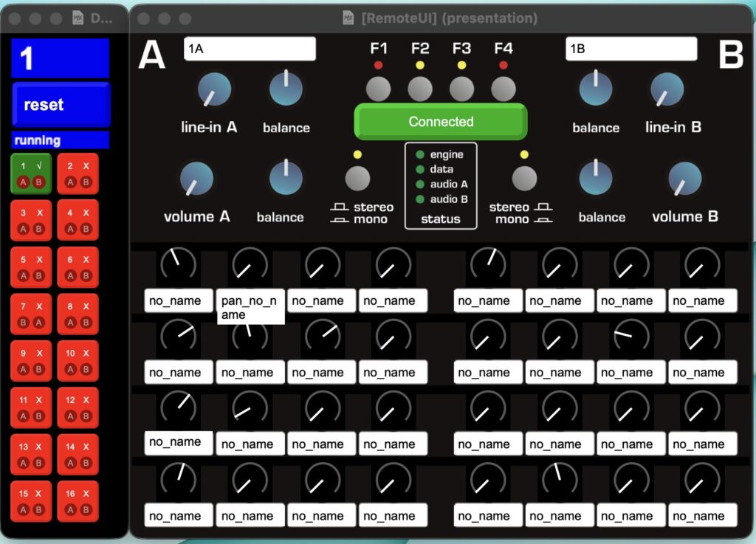
Task: Toggle the stereo/mono button for channel A
Action: click(x=357, y=178)
